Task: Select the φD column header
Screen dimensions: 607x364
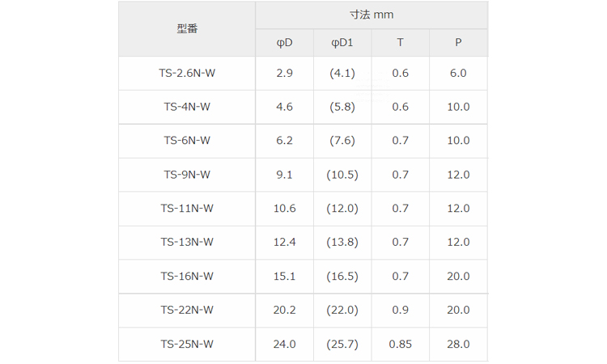Action: pos(284,43)
